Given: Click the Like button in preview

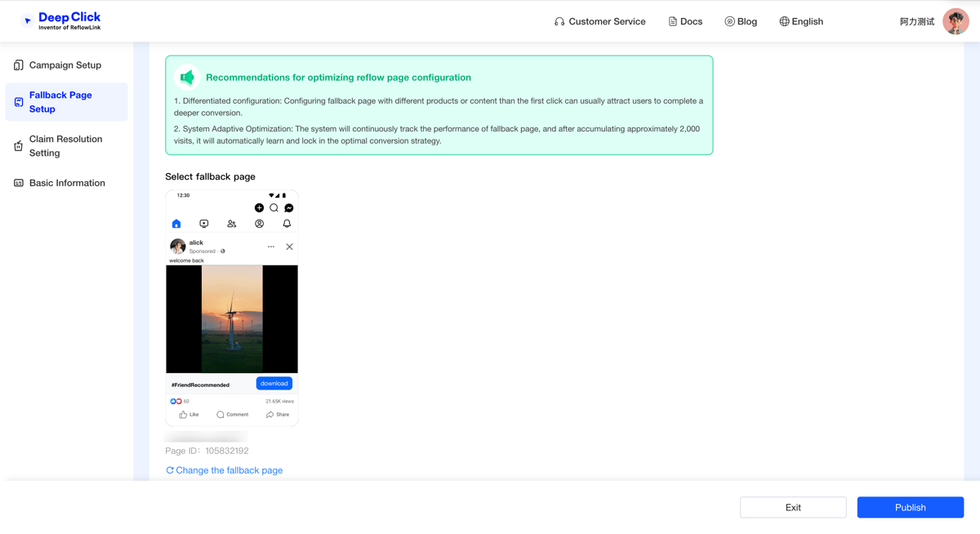Looking at the screenshot, I should point(189,415).
